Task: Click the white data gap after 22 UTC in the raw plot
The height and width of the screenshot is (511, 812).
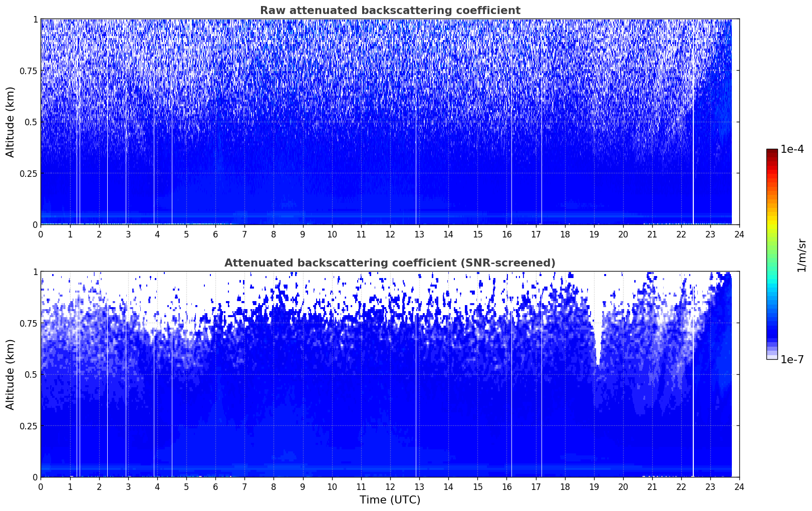Action: 693,150
